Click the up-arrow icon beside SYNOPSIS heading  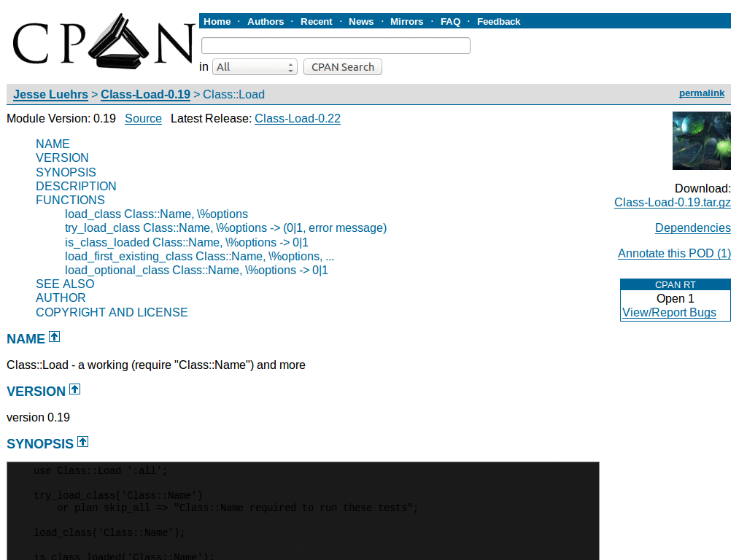click(83, 441)
